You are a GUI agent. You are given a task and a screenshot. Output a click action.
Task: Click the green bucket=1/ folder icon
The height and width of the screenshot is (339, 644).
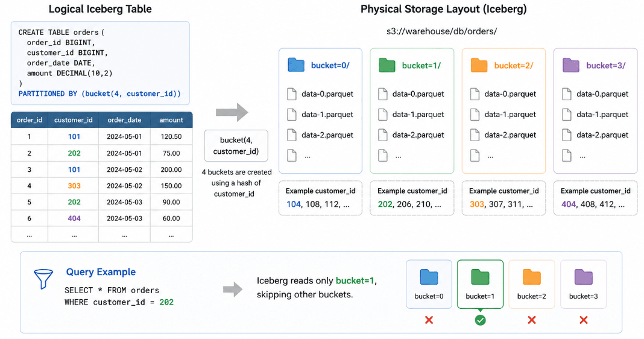(387, 65)
